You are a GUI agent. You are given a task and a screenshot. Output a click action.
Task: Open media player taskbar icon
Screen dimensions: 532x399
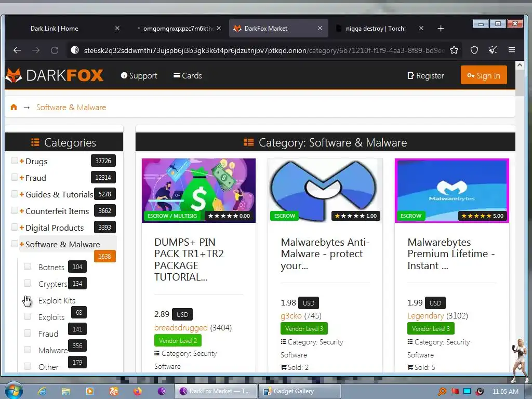(x=89, y=391)
